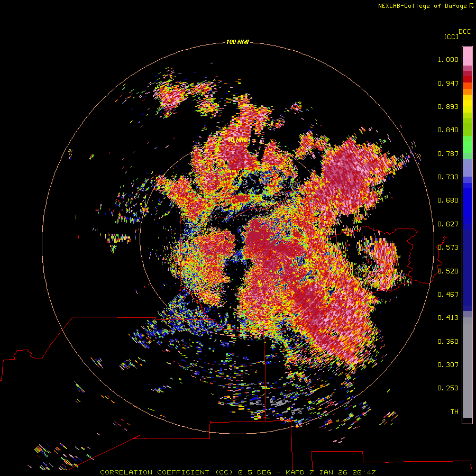Click the 100 NMI range ring label
476x476 pixels.
(x=237, y=42)
